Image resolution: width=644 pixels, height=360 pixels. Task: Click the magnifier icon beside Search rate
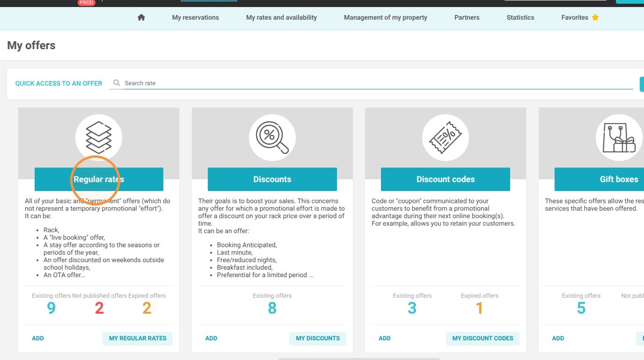click(117, 83)
